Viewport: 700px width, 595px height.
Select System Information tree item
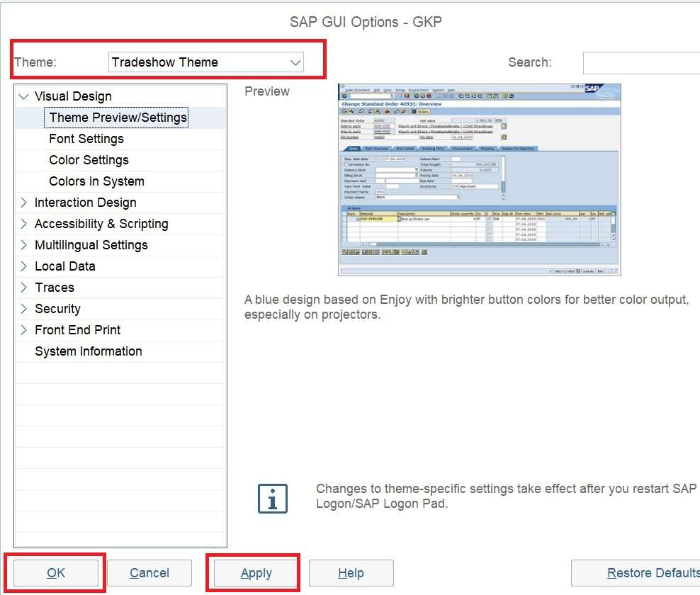89,351
